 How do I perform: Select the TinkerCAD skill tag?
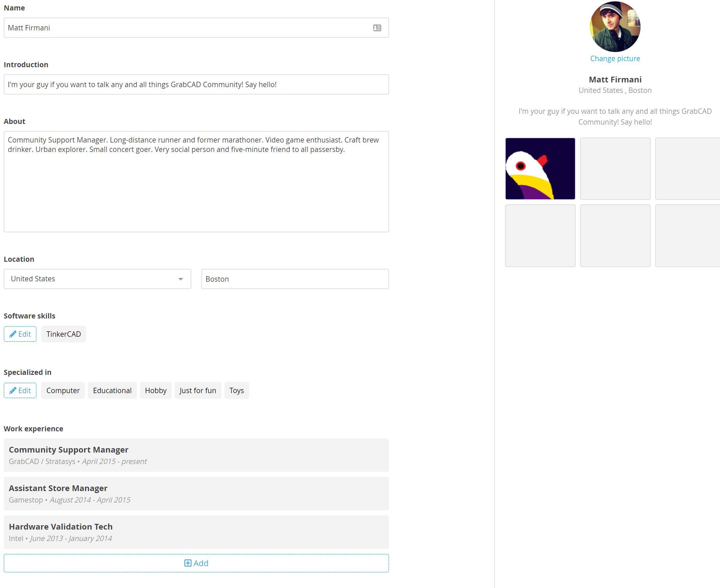[64, 334]
